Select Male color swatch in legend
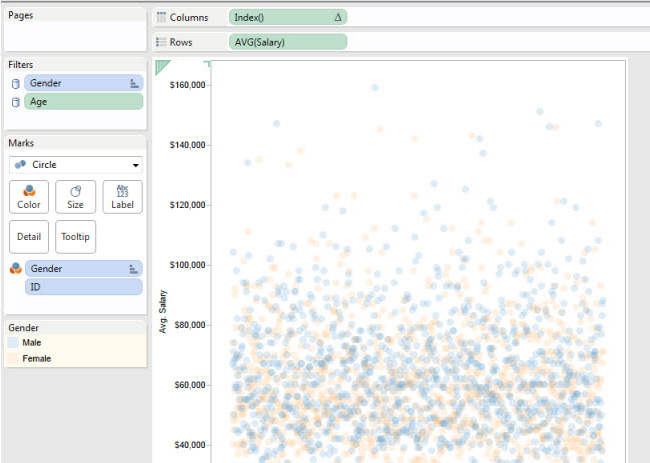Screen dimensions: 650x463 point(13,342)
